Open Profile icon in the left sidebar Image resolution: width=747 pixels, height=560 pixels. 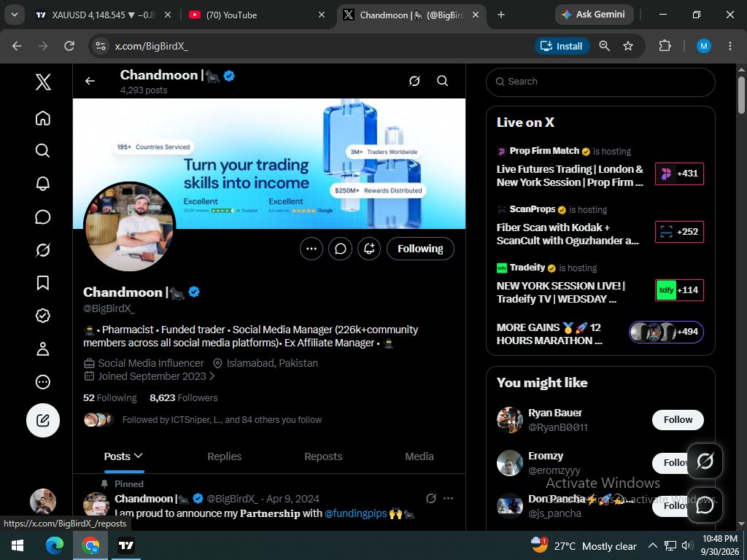point(43,349)
